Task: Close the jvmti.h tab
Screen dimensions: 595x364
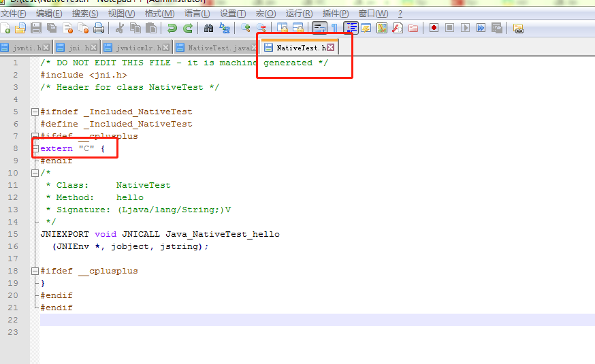Action: [x=46, y=48]
